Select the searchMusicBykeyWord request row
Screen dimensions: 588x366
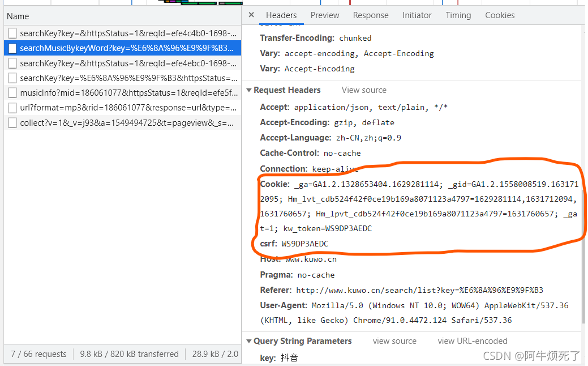coord(123,48)
